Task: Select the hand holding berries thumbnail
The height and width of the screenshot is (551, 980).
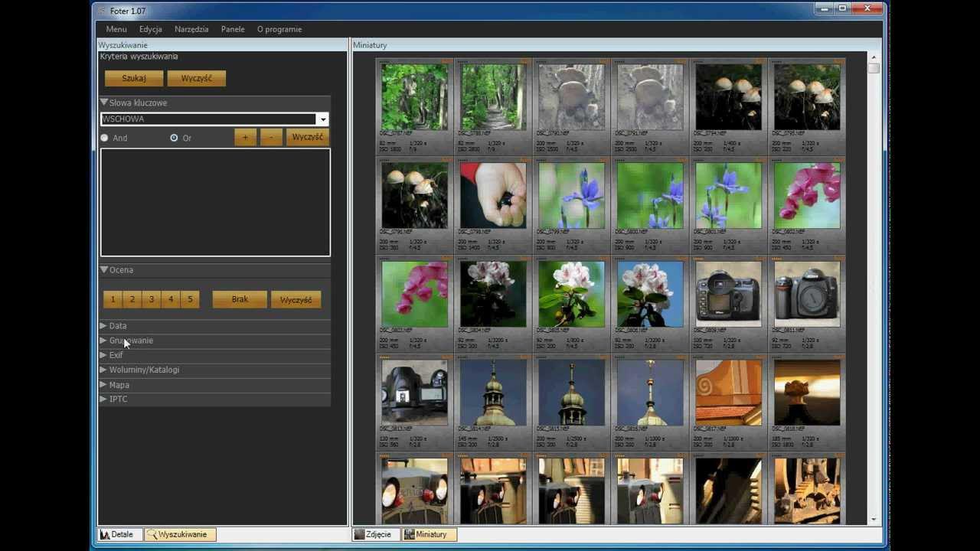Action: point(493,195)
